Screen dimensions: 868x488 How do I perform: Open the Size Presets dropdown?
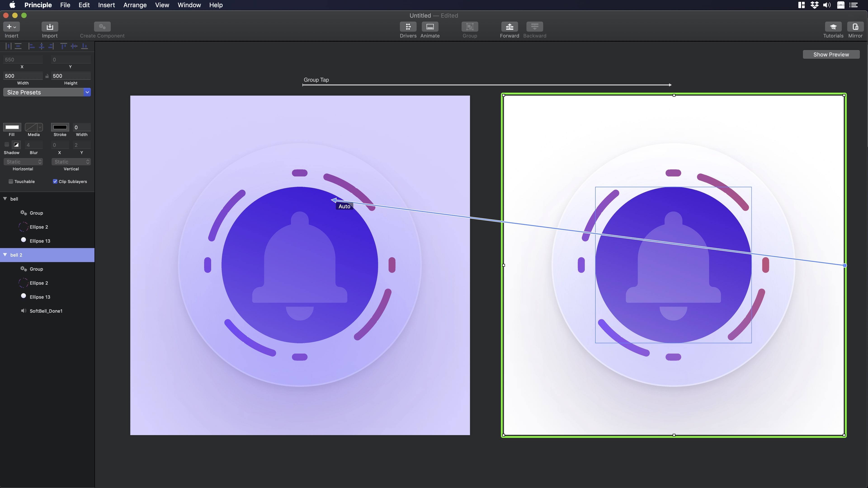(x=47, y=92)
